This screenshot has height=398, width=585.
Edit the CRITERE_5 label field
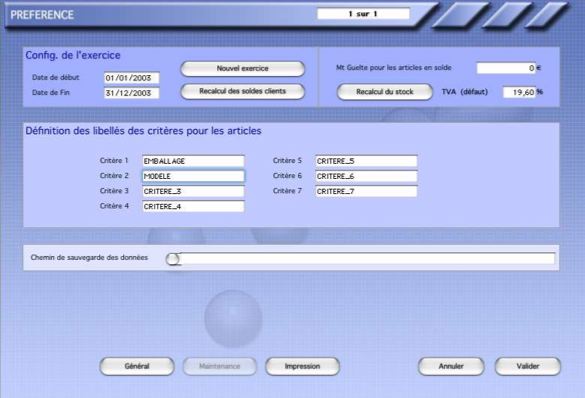click(366, 161)
